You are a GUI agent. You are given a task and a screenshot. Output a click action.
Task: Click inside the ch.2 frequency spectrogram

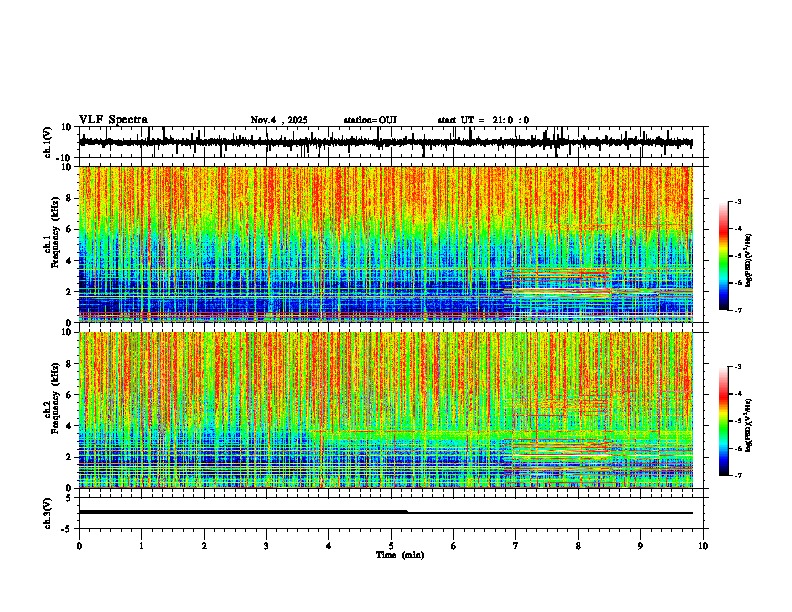[385, 410]
